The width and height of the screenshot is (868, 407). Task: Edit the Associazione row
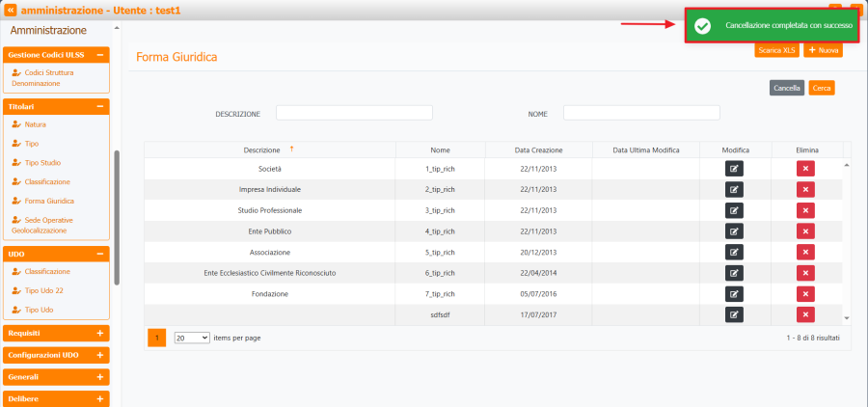coord(734,253)
